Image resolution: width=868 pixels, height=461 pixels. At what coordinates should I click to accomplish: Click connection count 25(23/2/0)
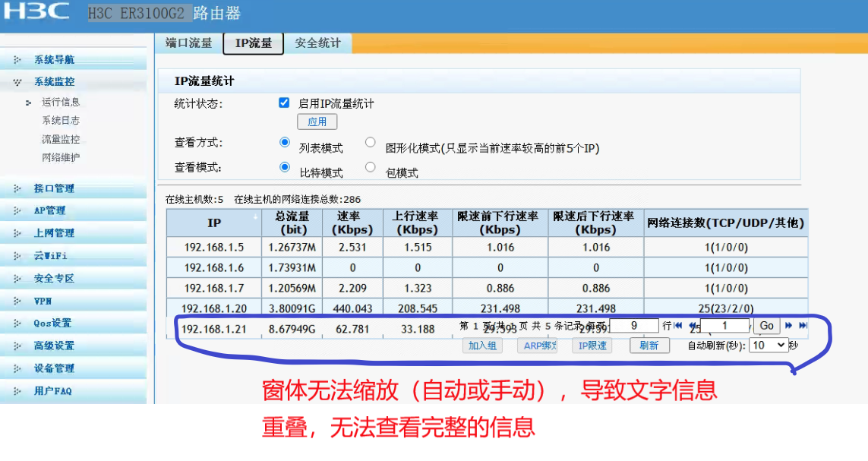[726, 309]
